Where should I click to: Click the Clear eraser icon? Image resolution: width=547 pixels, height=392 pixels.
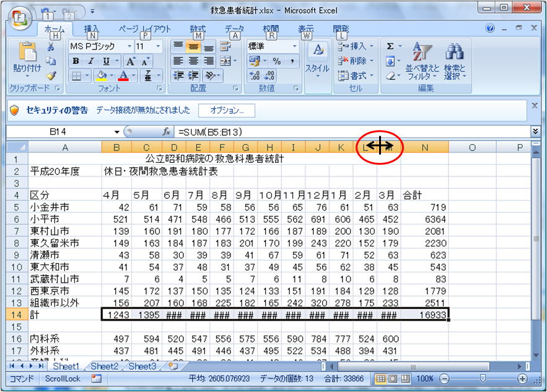click(391, 76)
